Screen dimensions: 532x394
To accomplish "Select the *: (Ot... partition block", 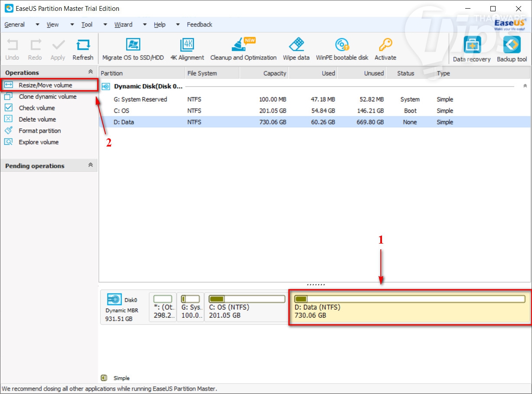I will 163,307.
